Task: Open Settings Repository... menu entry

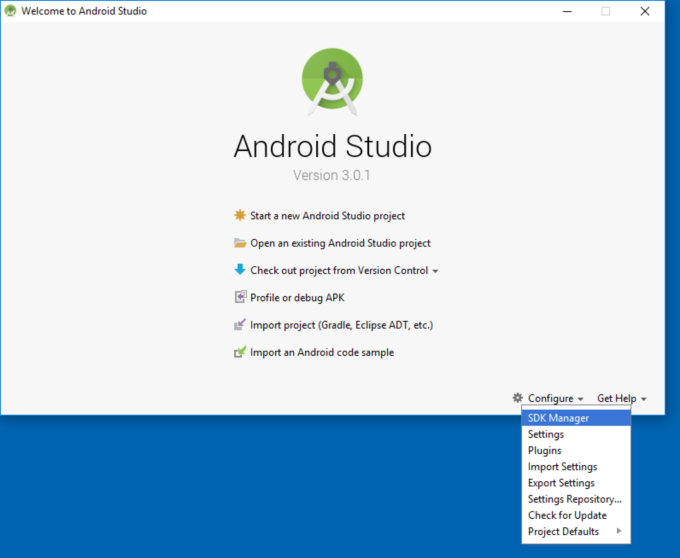Action: (576, 499)
